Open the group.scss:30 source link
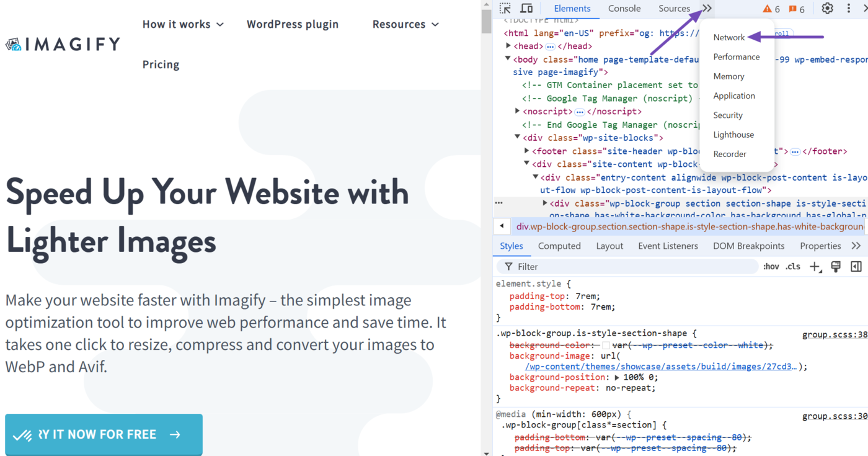This screenshot has width=868, height=456. coord(835,416)
